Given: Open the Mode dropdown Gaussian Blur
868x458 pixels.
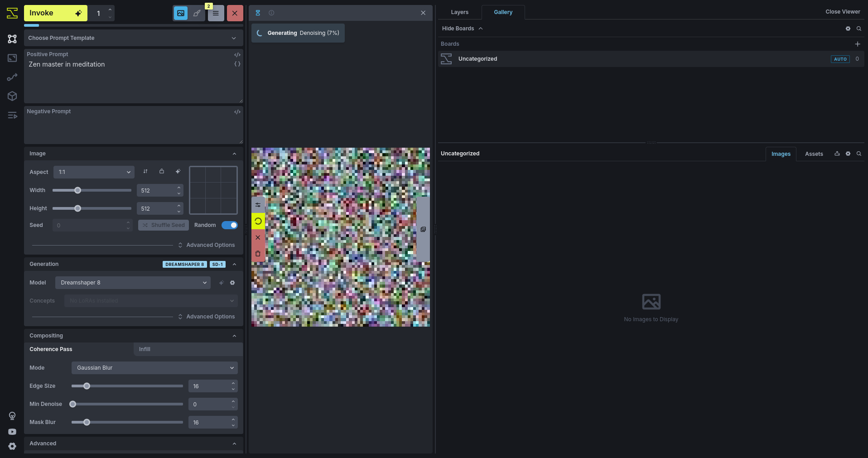Looking at the screenshot, I should (154, 368).
